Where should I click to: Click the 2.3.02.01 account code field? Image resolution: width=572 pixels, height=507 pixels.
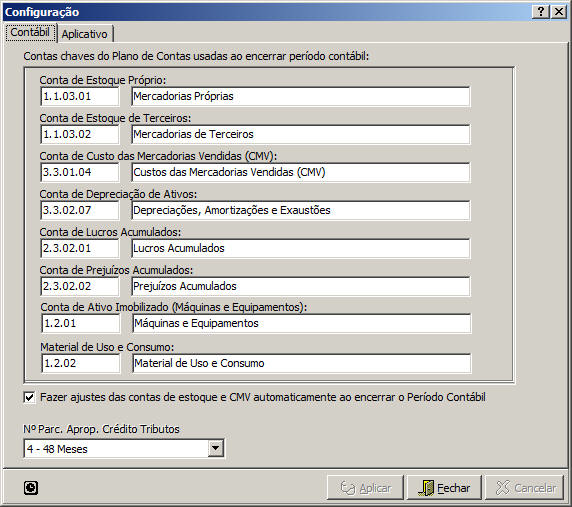(x=80, y=248)
